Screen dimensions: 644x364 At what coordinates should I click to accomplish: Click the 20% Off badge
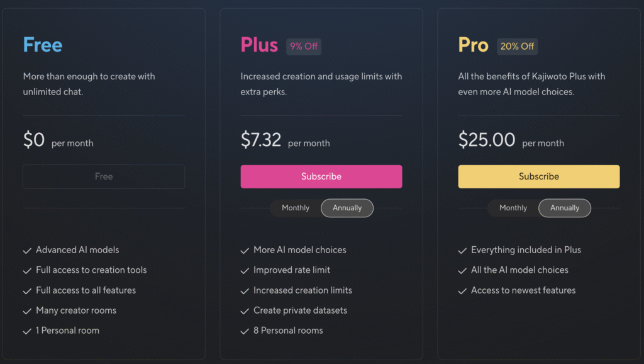(x=517, y=47)
